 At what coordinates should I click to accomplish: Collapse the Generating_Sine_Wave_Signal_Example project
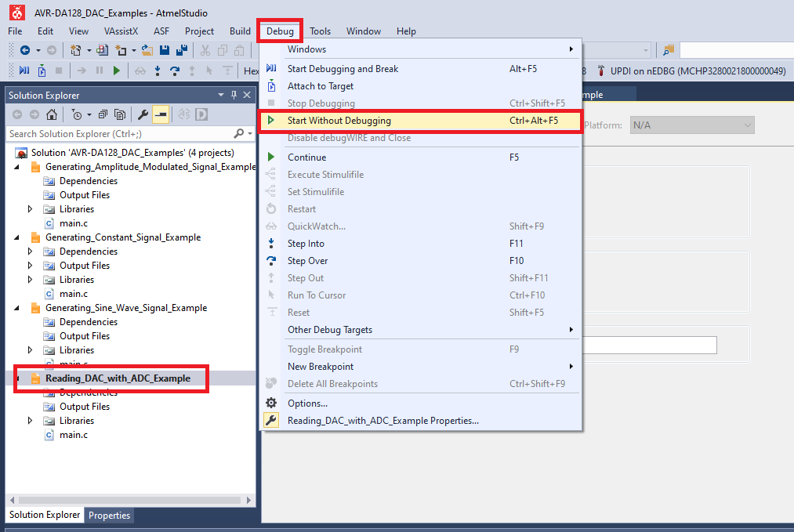pyautogui.click(x=16, y=308)
